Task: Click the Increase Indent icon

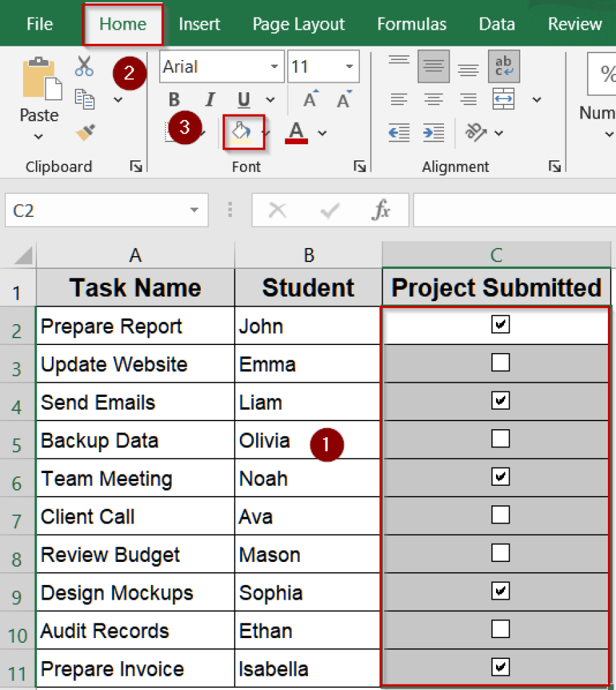Action: [x=433, y=133]
